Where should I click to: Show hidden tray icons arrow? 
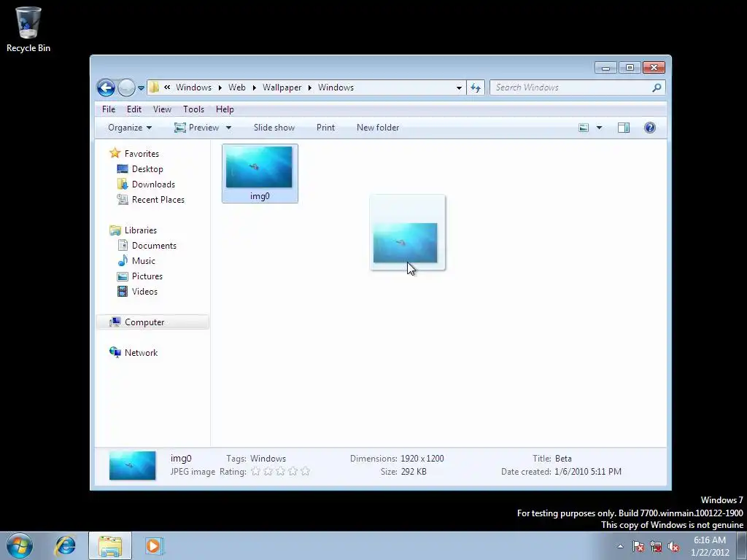pyautogui.click(x=620, y=546)
